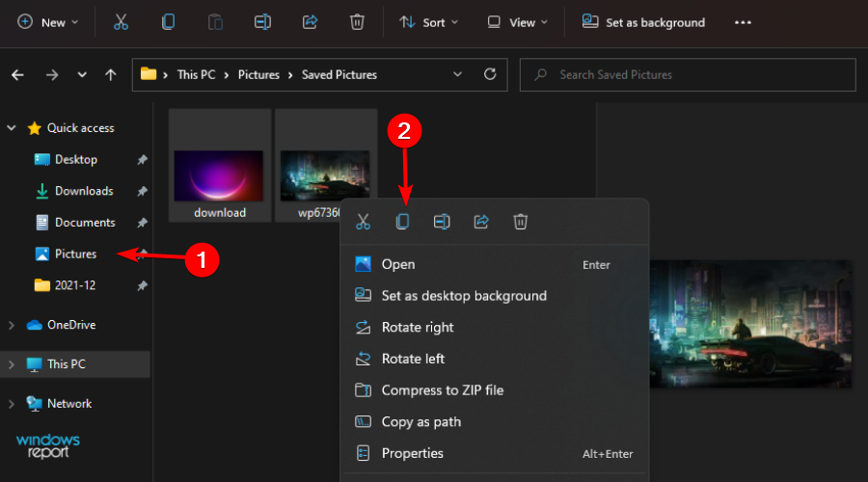This screenshot has width=868, height=482.
Task: Collapse the Quick access section
Action: pos(12,128)
